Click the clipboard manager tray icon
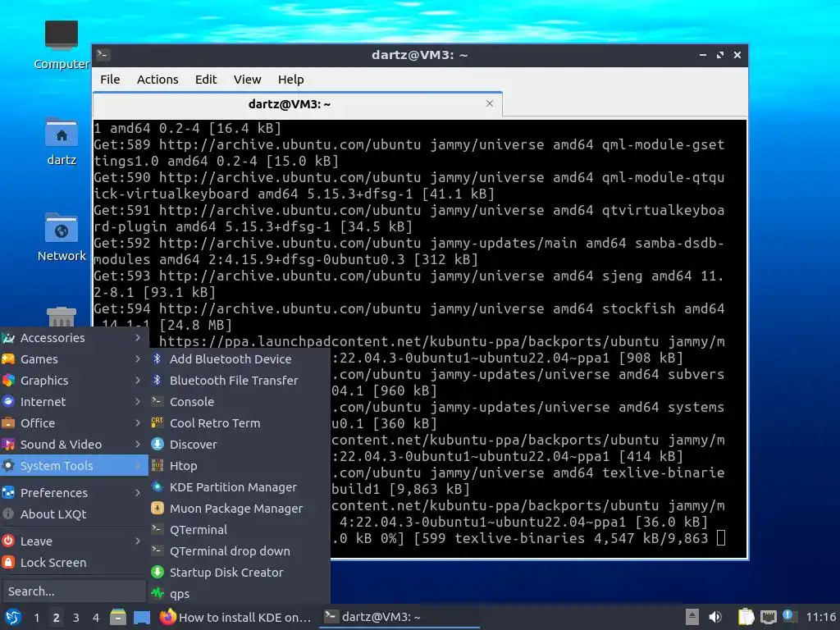 tap(746, 617)
